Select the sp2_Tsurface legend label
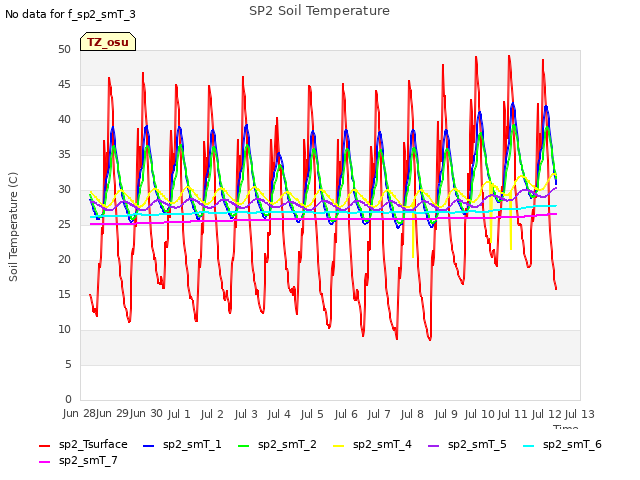 point(93,444)
